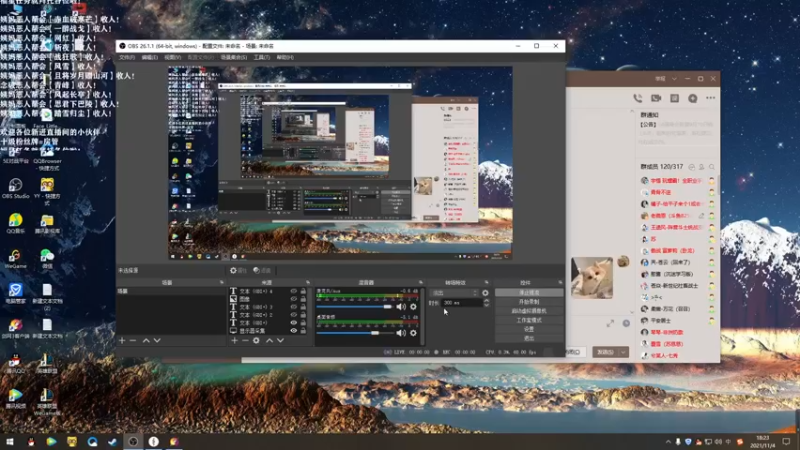Click 启动虚拟摄像机 button
Image resolution: width=800 pixels, height=450 pixels.
(529, 311)
